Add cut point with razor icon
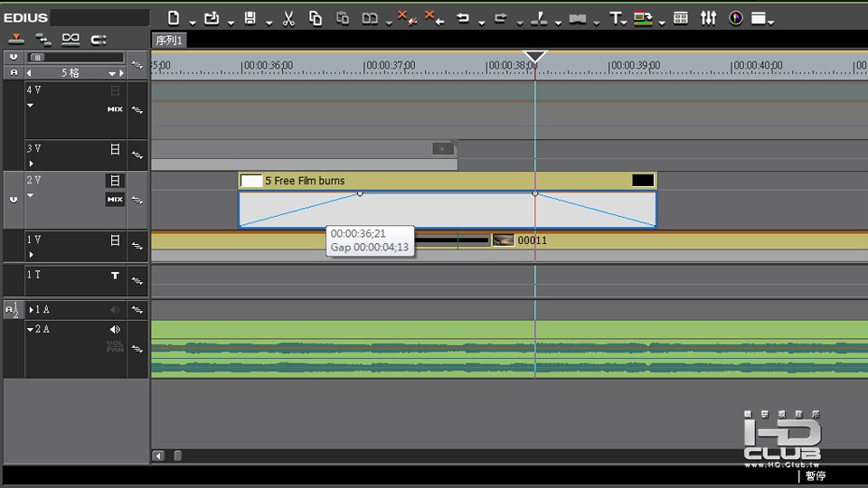 pyautogui.click(x=539, y=18)
